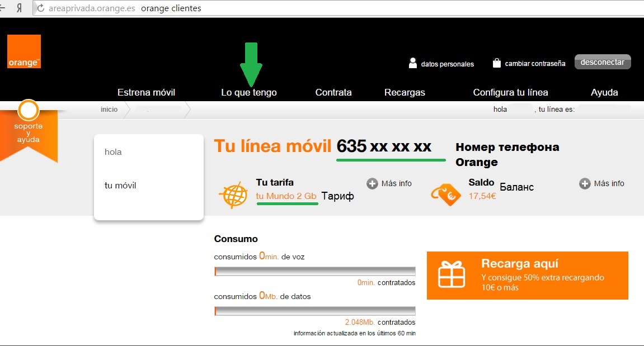Click the Tu línea móvil heading

(272, 146)
